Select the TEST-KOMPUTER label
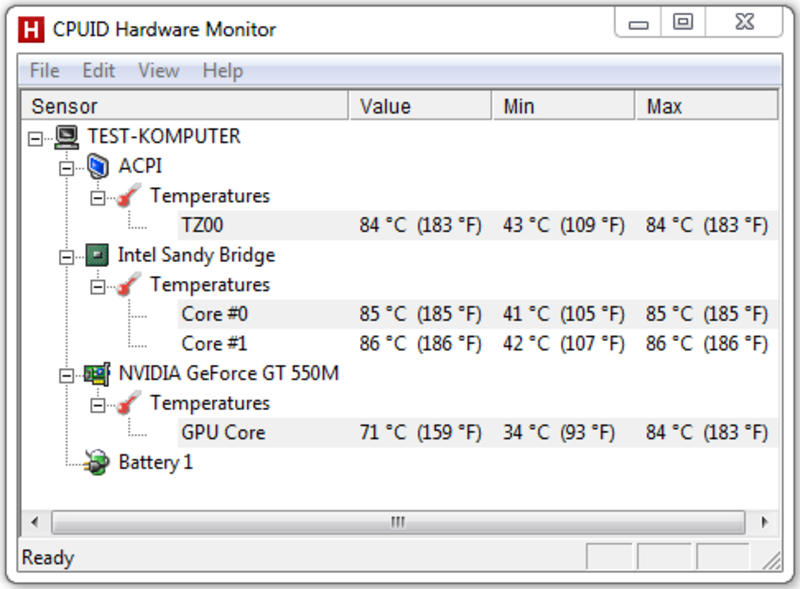Viewport: 800px width, 589px height. 164,137
